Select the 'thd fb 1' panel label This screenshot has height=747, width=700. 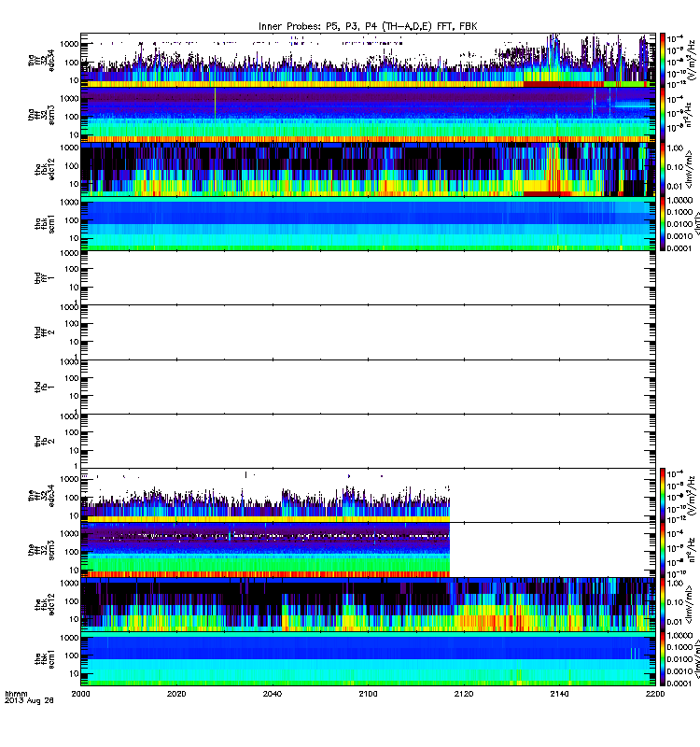click(x=45, y=387)
